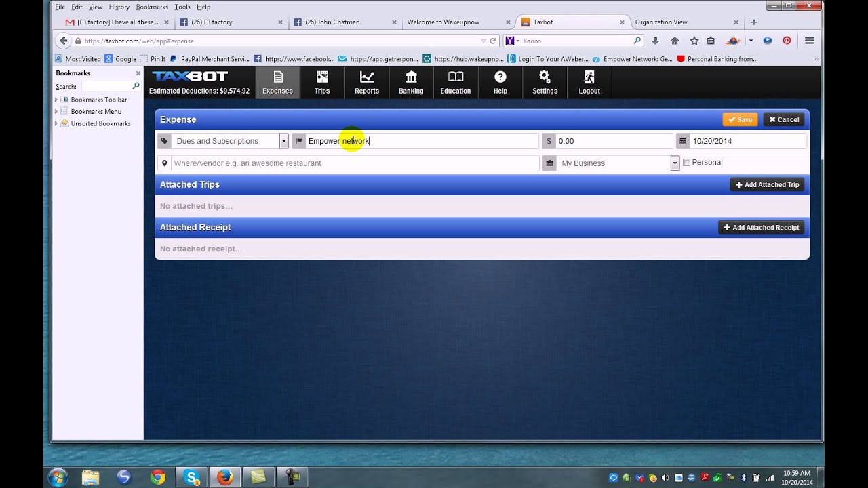This screenshot has width=868, height=488.
Task: Open File Explorer from the taskbar
Action: coord(90,477)
